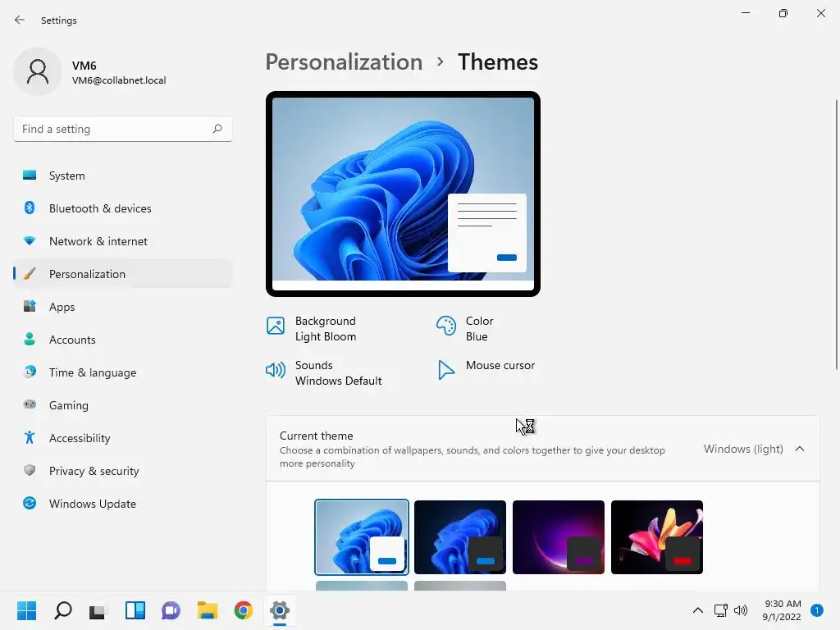
Task: Select the purple Glow theme thumbnail
Action: 558,536
